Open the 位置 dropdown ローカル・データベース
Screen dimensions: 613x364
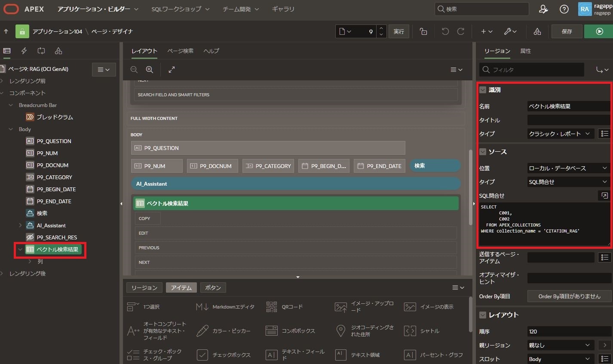[x=569, y=168]
